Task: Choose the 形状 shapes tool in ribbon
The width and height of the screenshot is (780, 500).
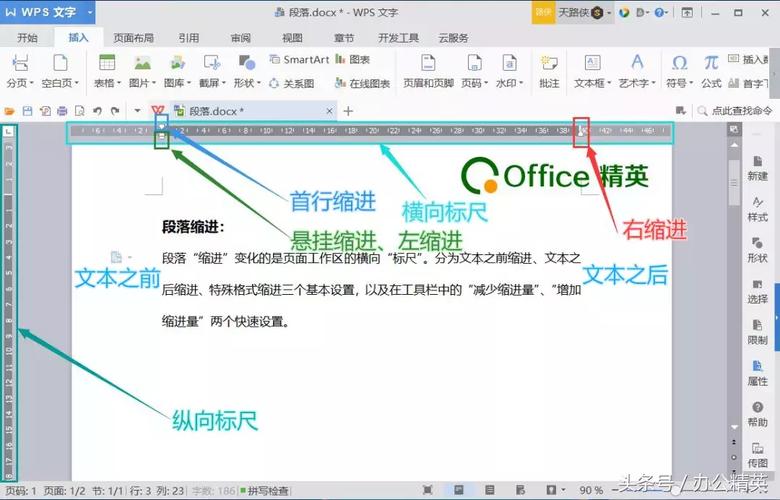Action: pos(247,71)
